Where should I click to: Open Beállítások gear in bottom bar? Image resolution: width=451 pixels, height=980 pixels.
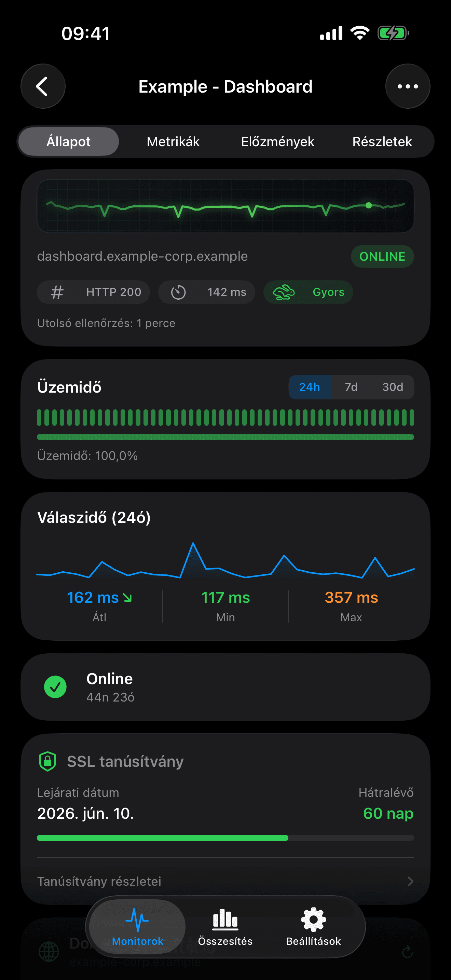coord(313,927)
